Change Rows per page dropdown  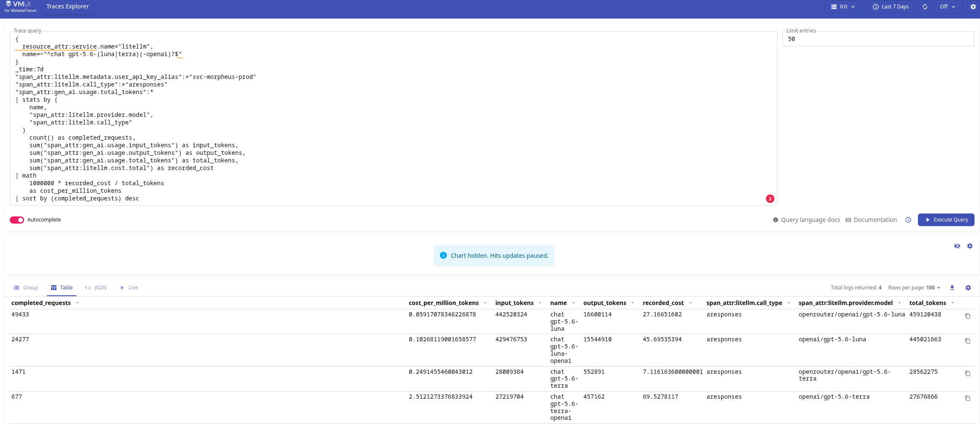(x=915, y=288)
